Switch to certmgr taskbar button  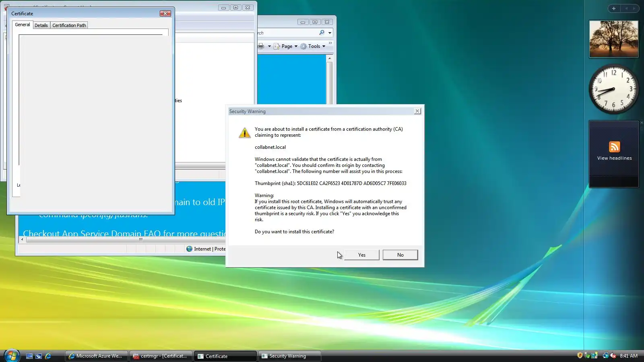[161, 356]
